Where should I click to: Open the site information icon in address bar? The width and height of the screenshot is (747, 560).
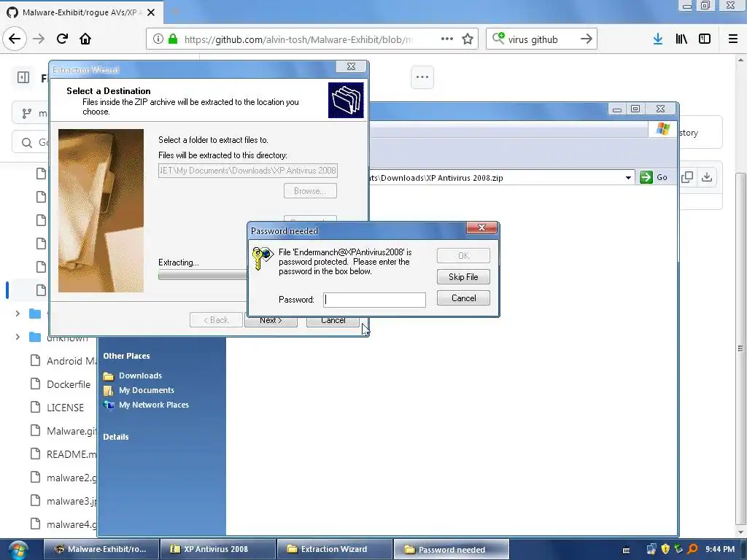point(158,39)
